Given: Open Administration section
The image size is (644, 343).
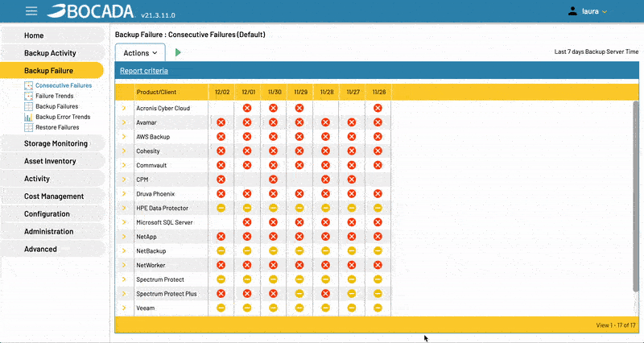Looking at the screenshot, I should 52,232.
